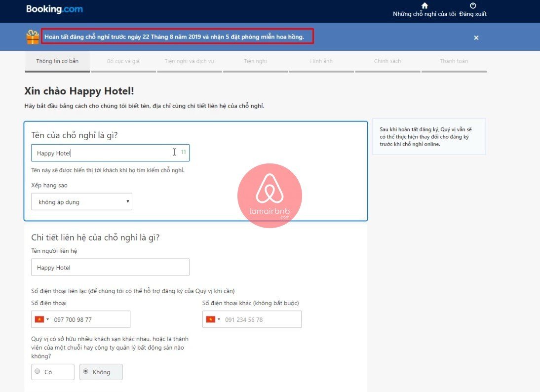The image size is (540, 392).
Task: Click the Đăng xuất link
Action: [473, 14]
